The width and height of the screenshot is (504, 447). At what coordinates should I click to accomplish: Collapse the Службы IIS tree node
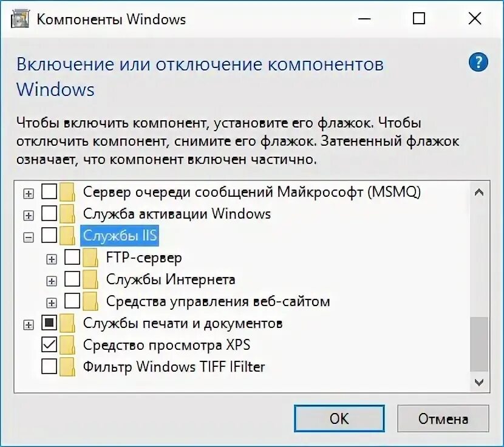coord(29,237)
